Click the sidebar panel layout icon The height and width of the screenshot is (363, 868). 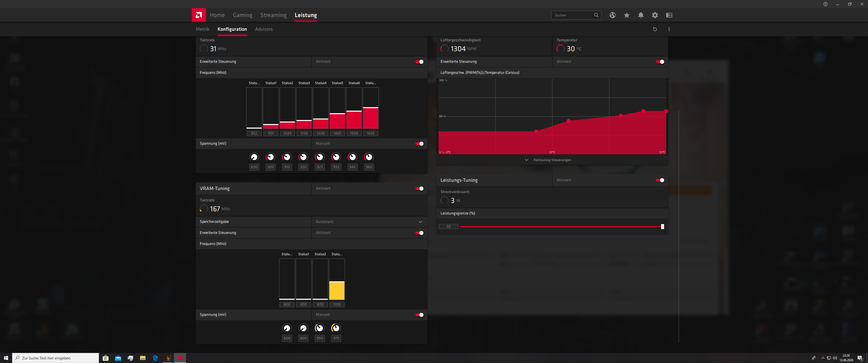click(669, 15)
